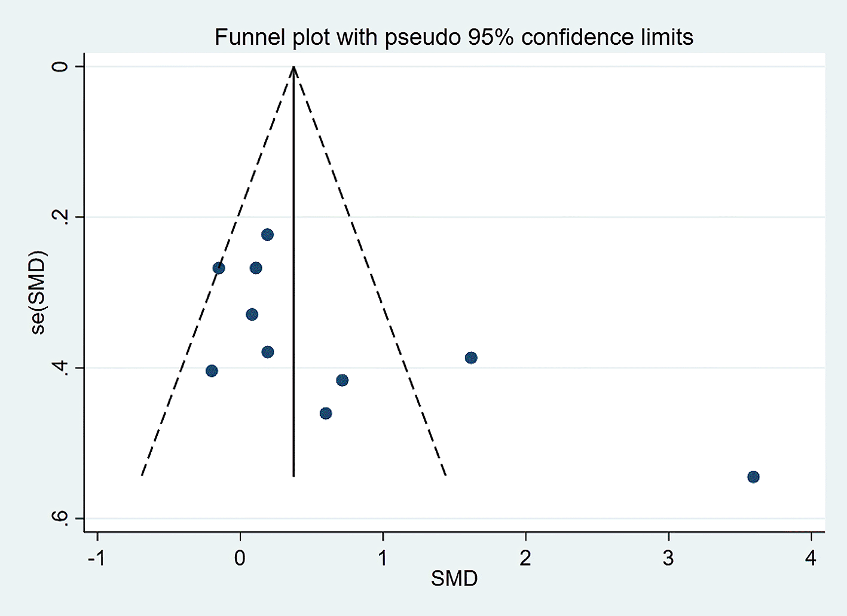This screenshot has height=616, width=847.
Task: Click the bottom end of the left dashed line
Action: coord(142,476)
